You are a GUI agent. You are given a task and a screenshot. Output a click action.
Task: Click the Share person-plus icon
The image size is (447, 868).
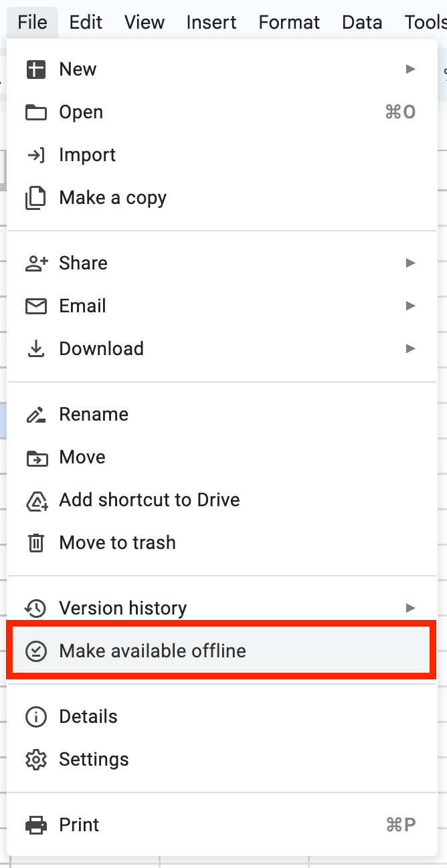pyautogui.click(x=35, y=263)
